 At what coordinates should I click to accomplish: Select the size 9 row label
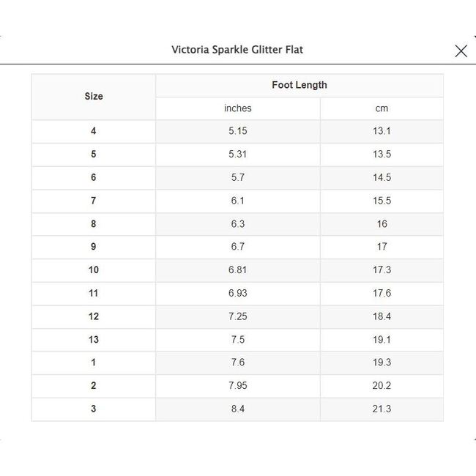pos(94,247)
